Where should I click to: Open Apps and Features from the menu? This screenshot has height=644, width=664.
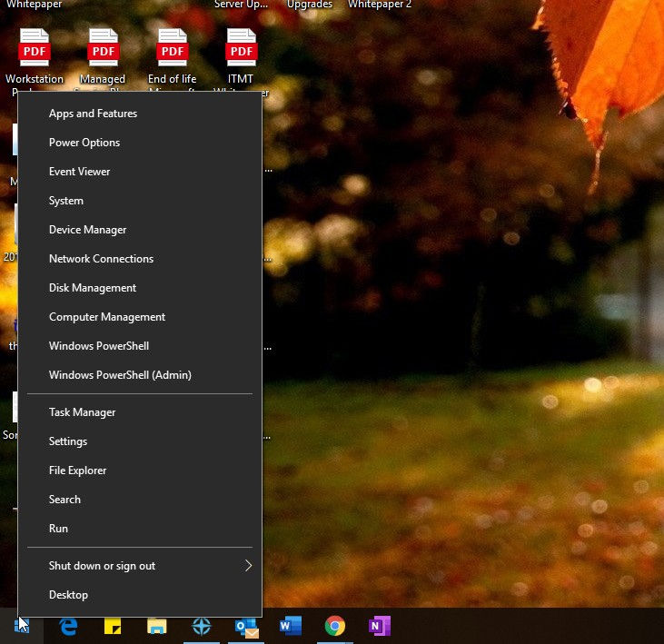pos(140,114)
